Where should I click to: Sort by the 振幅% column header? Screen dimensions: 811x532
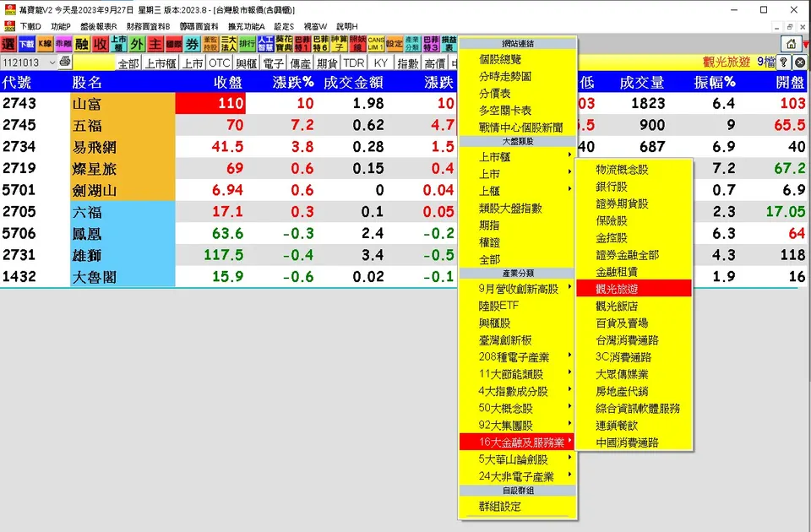coord(715,82)
